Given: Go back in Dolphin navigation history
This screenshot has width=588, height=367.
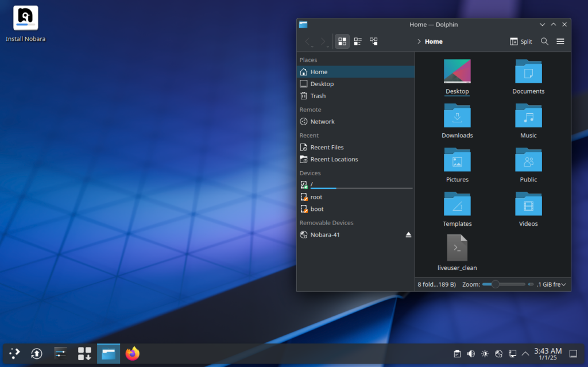Looking at the screenshot, I should tap(308, 41).
